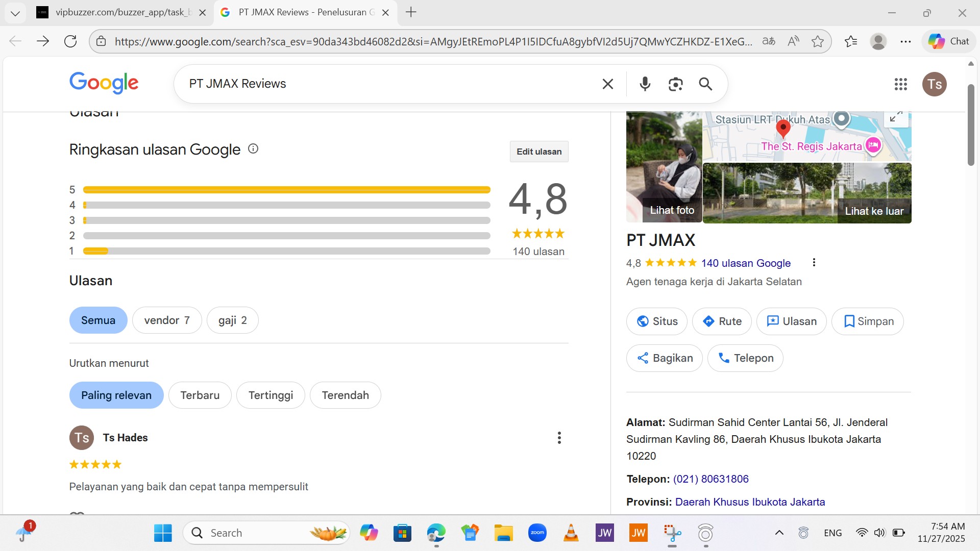
Task: Filter reviews by vendor chip
Action: [x=166, y=320]
